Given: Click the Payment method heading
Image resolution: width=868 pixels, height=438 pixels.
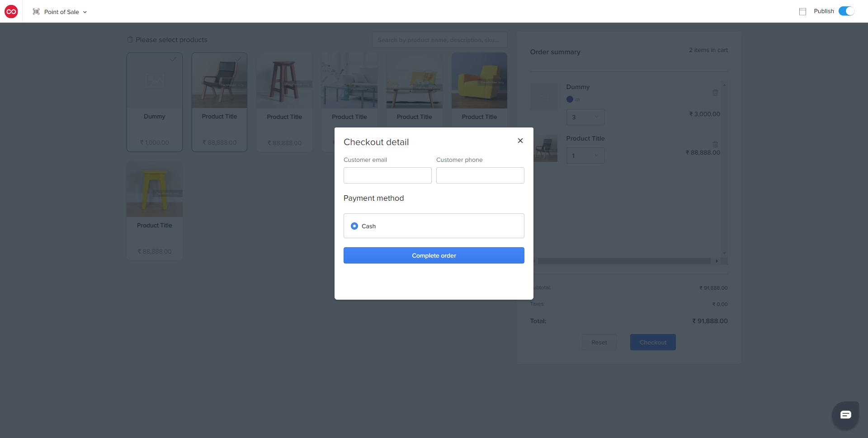Looking at the screenshot, I should pos(373,198).
